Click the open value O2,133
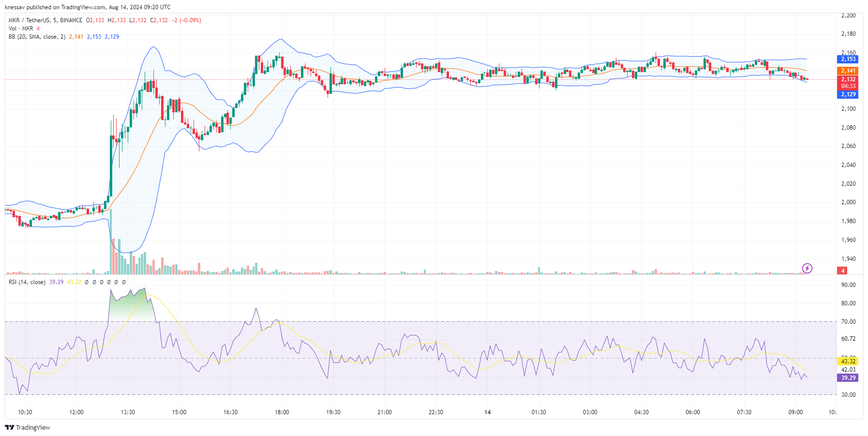Viewport: 868px width, 436px height. click(95, 20)
